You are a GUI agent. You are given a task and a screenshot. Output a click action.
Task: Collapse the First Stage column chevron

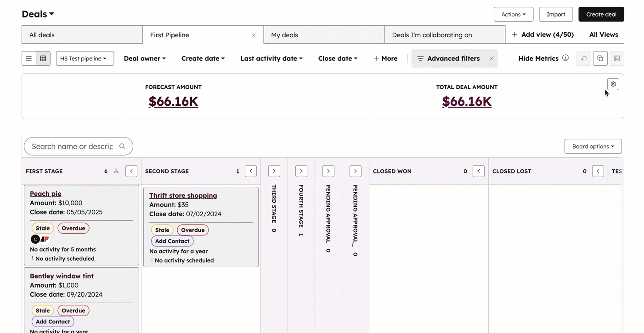click(131, 171)
